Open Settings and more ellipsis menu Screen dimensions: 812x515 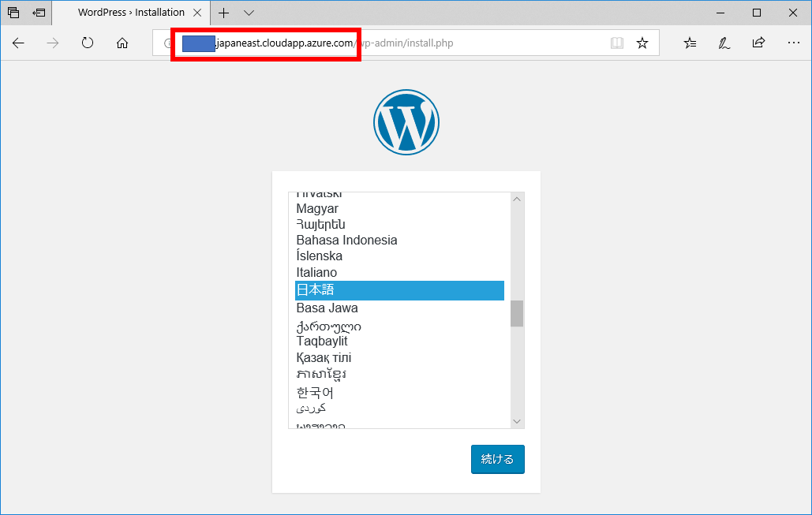pyautogui.click(x=793, y=43)
